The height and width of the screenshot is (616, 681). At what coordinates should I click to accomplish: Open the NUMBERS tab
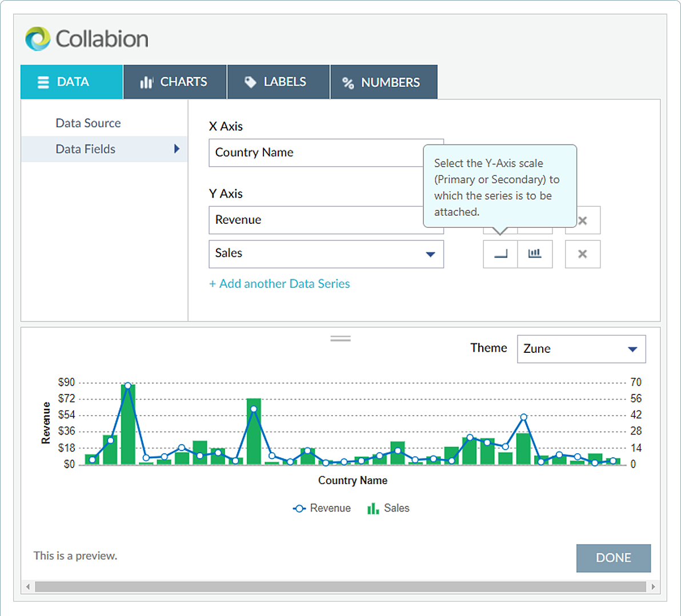tap(384, 82)
